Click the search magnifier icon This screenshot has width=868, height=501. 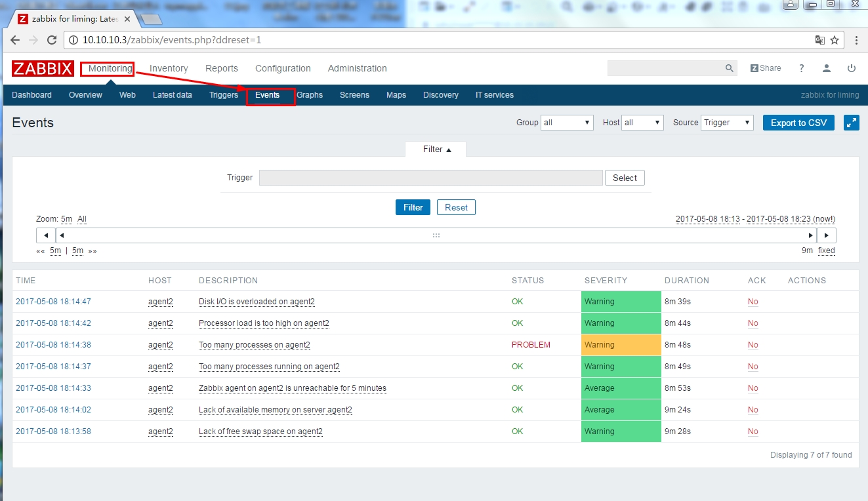coord(729,68)
